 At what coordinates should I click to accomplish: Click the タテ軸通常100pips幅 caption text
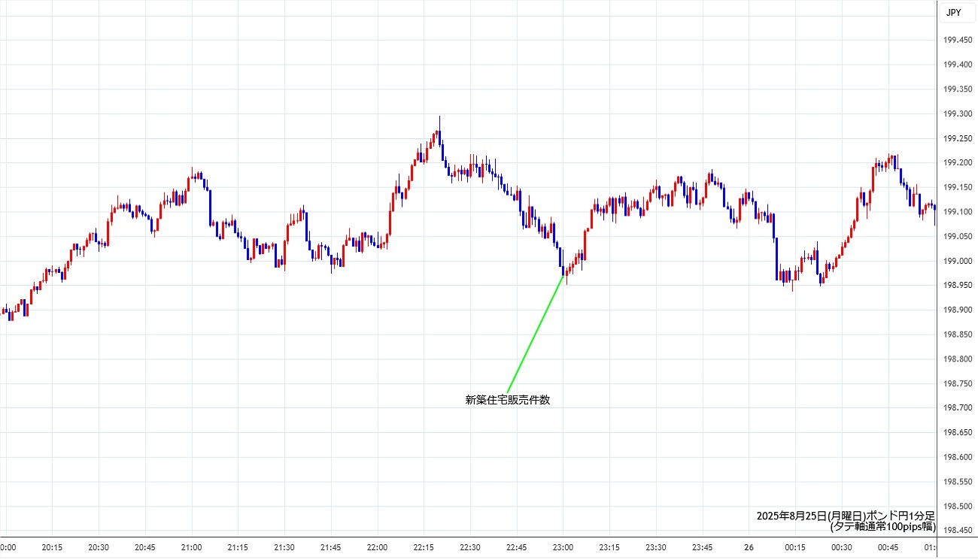pyautogui.click(x=882, y=527)
